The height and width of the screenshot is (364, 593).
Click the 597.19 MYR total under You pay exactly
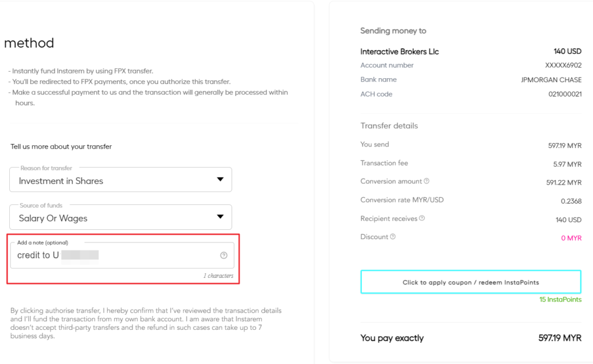[560, 338]
